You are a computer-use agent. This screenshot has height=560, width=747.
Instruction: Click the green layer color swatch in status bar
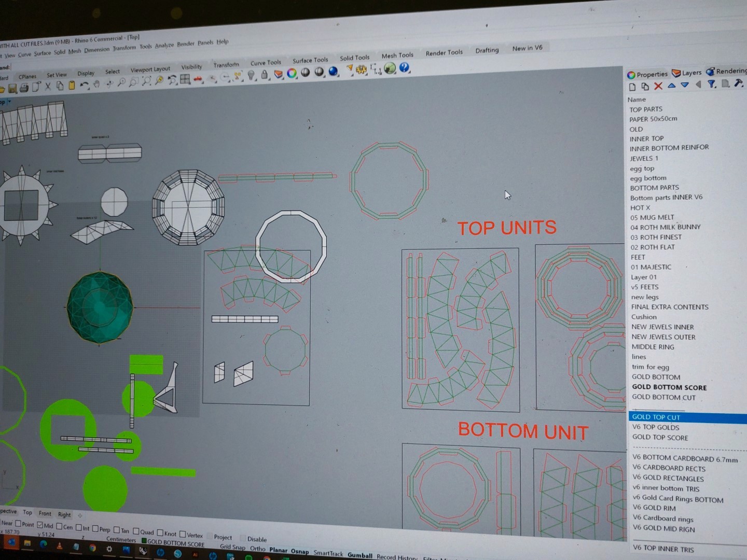pos(144,541)
